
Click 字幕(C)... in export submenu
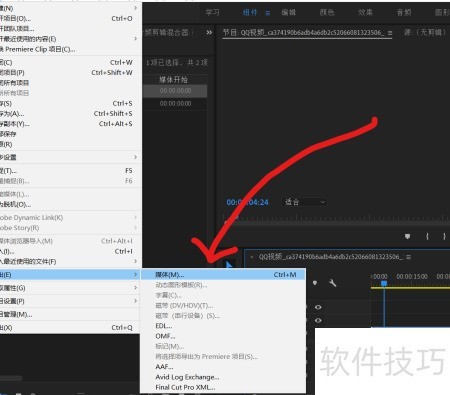click(223, 295)
